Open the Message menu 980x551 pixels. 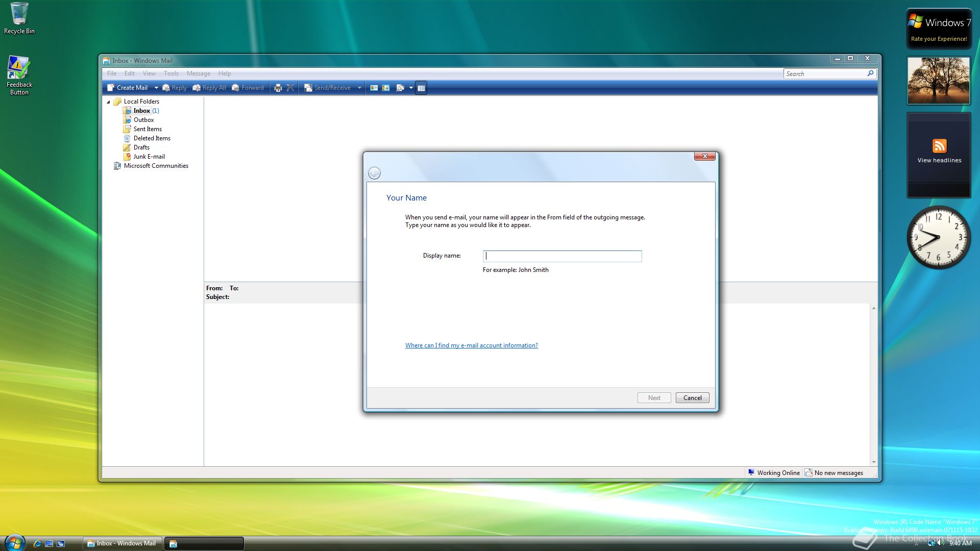click(199, 73)
